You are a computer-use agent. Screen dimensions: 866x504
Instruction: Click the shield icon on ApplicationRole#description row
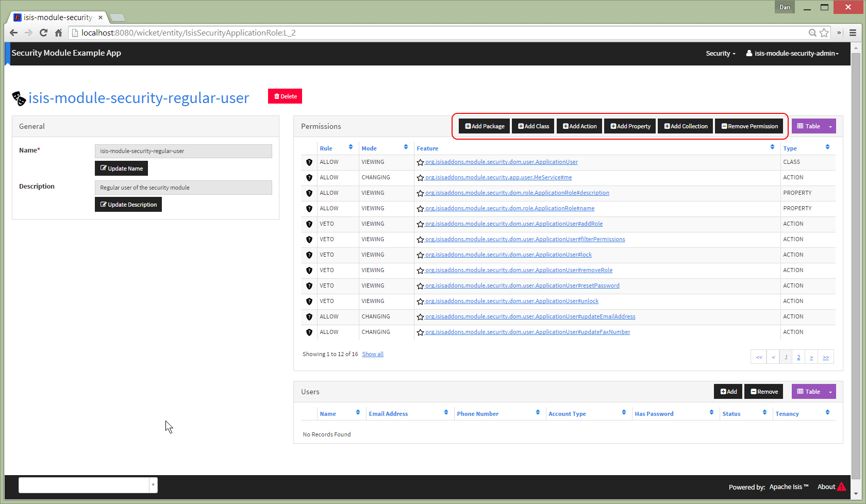click(309, 193)
